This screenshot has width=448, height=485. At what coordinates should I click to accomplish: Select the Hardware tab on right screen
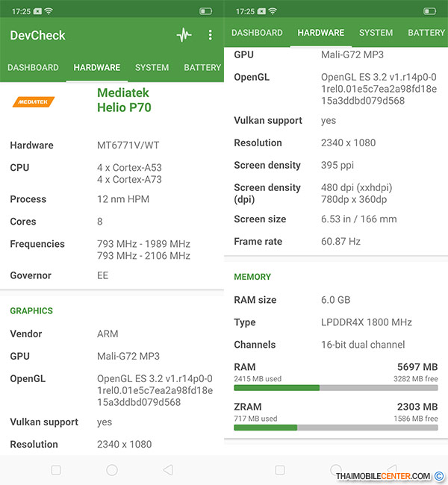pos(320,33)
